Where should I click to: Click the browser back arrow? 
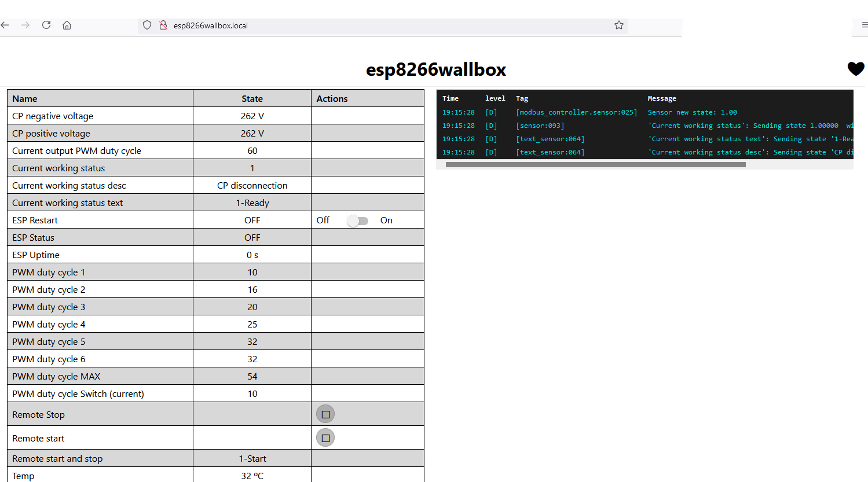tap(5, 25)
